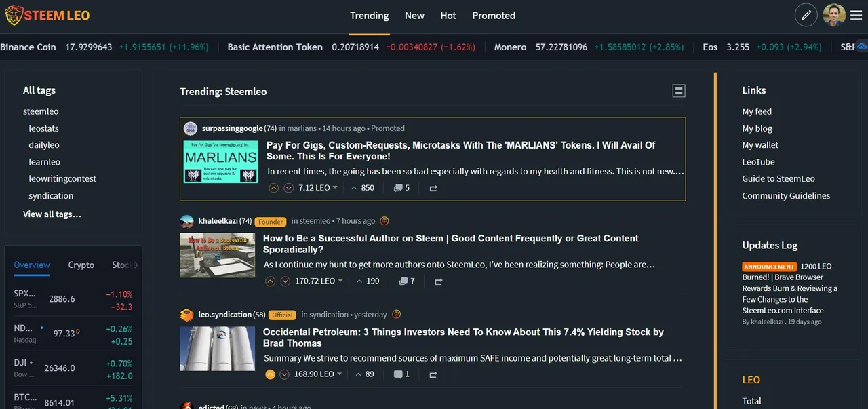Image resolution: width=868 pixels, height=409 pixels.
Task: Switch to the Hot tab
Action: tap(448, 16)
